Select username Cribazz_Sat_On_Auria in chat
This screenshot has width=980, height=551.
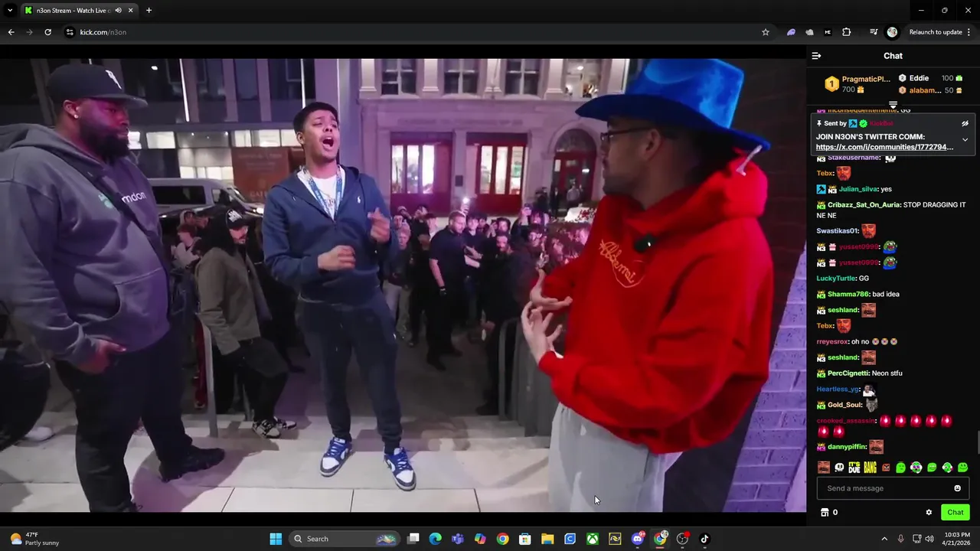coord(863,205)
